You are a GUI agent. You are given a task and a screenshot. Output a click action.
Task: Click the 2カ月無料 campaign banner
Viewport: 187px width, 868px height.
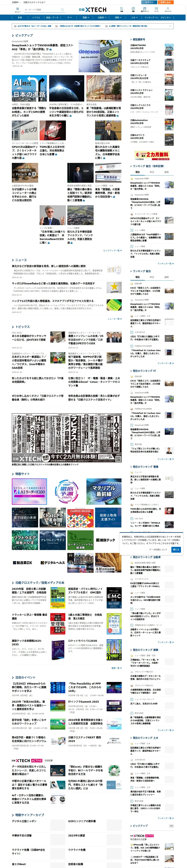[x=152, y=156]
